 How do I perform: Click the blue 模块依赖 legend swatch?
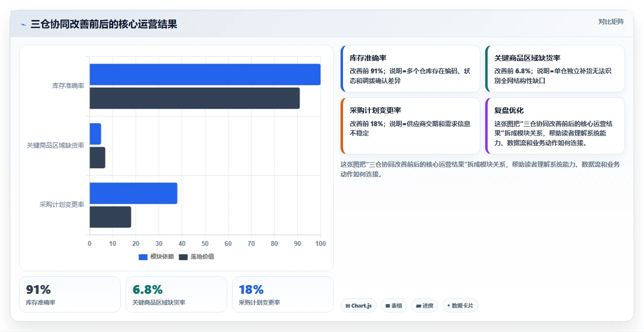pyautogui.click(x=143, y=257)
